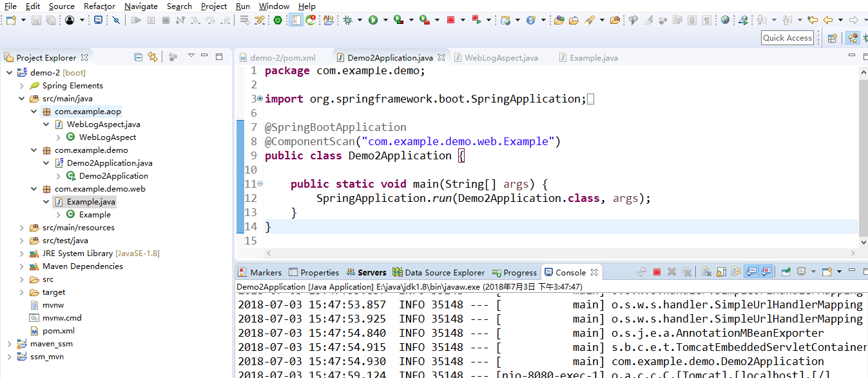Expand the src/main/resources folder

coord(21,227)
